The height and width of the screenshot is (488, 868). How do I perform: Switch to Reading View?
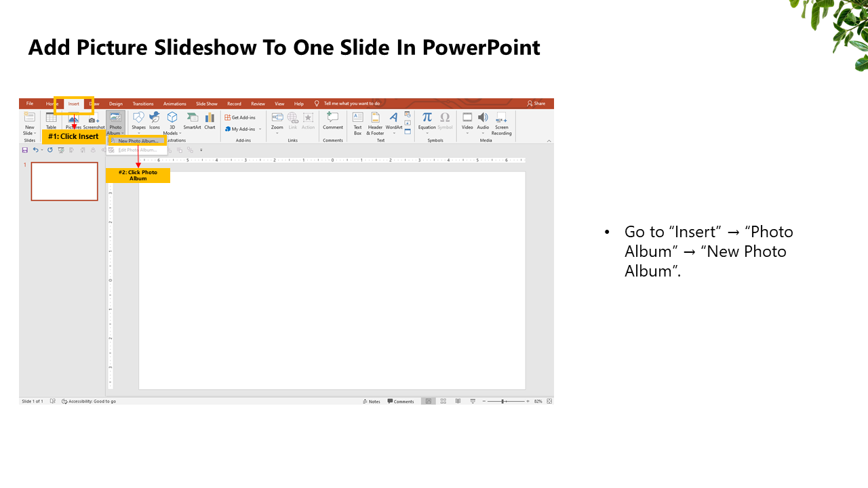[x=458, y=401]
